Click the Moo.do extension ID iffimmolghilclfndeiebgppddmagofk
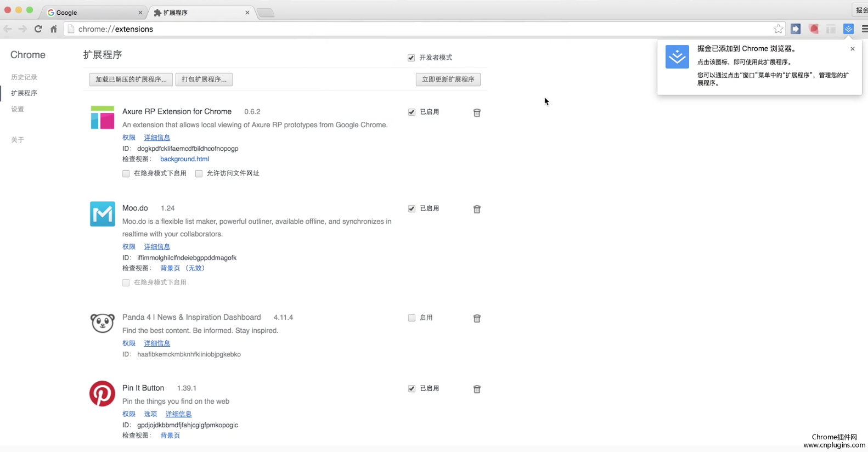 pos(187,258)
